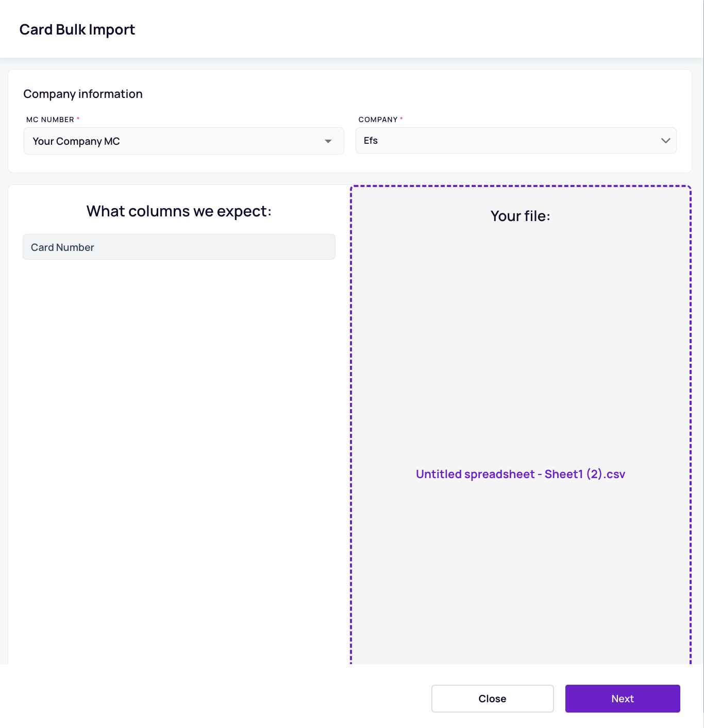
Task: Dismiss the dialog with the Close button
Action: pyautogui.click(x=492, y=699)
